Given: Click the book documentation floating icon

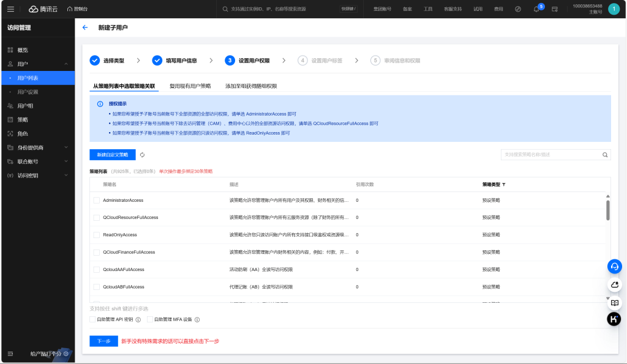Looking at the screenshot, I should (614, 302).
